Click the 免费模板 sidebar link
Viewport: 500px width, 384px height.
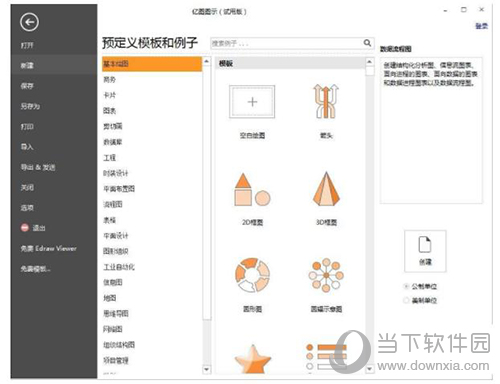tap(36, 269)
